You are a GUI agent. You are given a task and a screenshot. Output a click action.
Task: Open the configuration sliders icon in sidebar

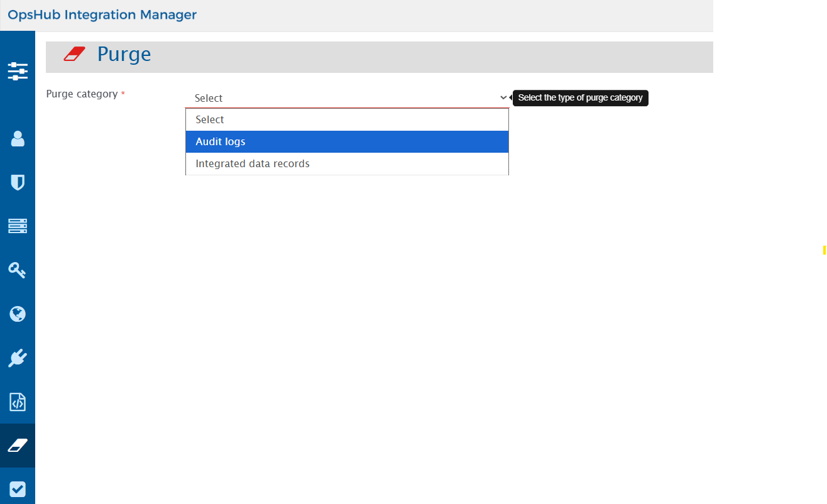click(18, 71)
